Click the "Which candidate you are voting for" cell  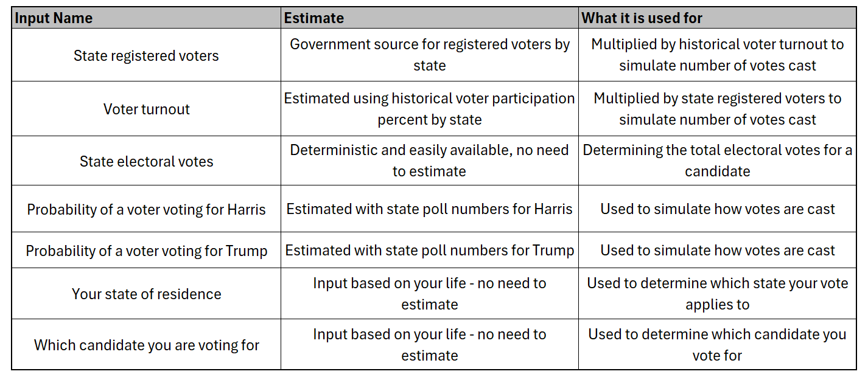coord(146,345)
